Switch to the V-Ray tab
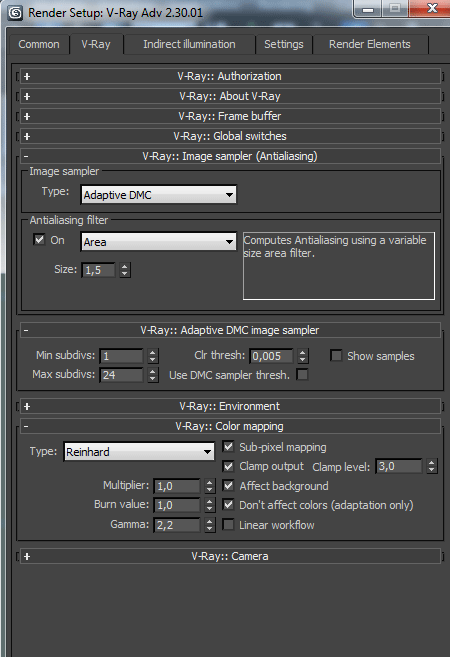Viewport: 450px width, 657px height. pos(96,44)
